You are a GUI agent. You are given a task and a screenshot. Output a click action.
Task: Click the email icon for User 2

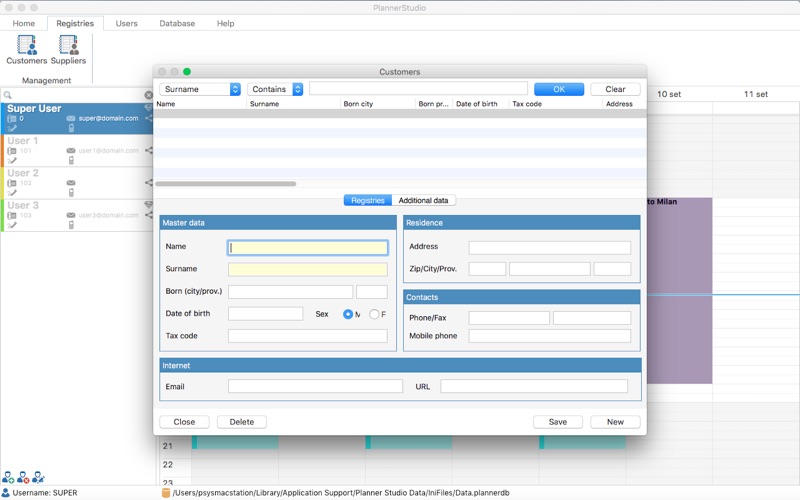point(71,183)
